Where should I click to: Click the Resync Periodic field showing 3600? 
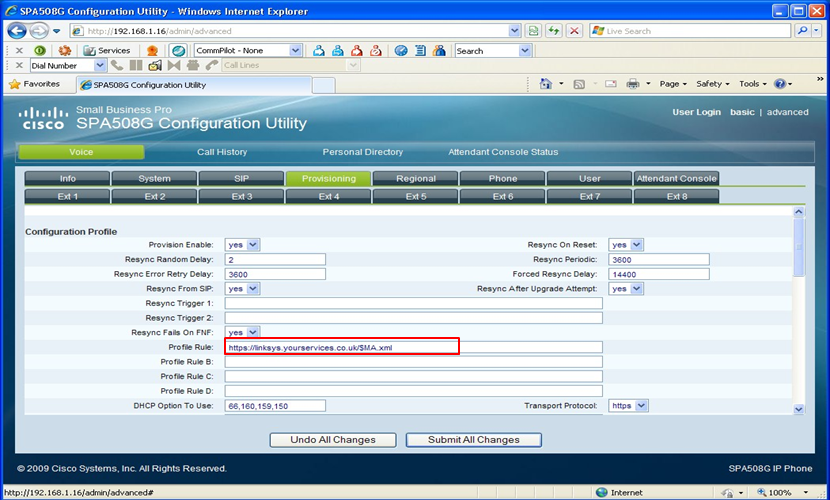(659, 260)
